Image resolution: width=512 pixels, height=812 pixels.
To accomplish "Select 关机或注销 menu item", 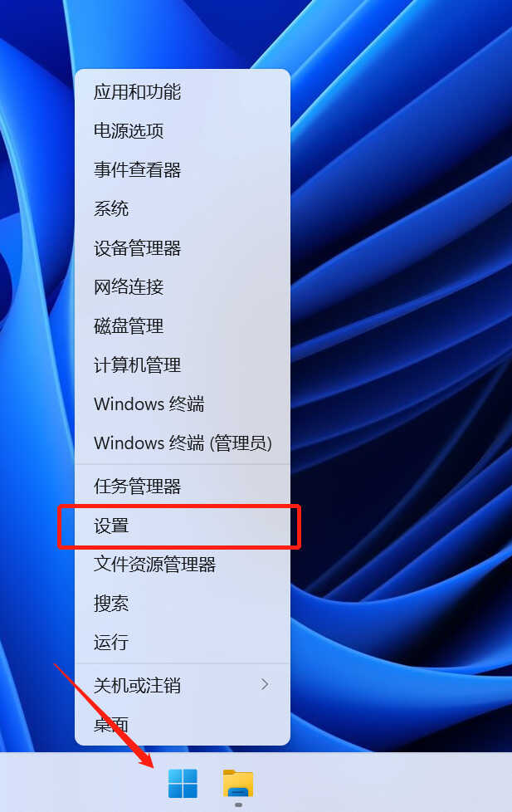I will click(x=183, y=685).
